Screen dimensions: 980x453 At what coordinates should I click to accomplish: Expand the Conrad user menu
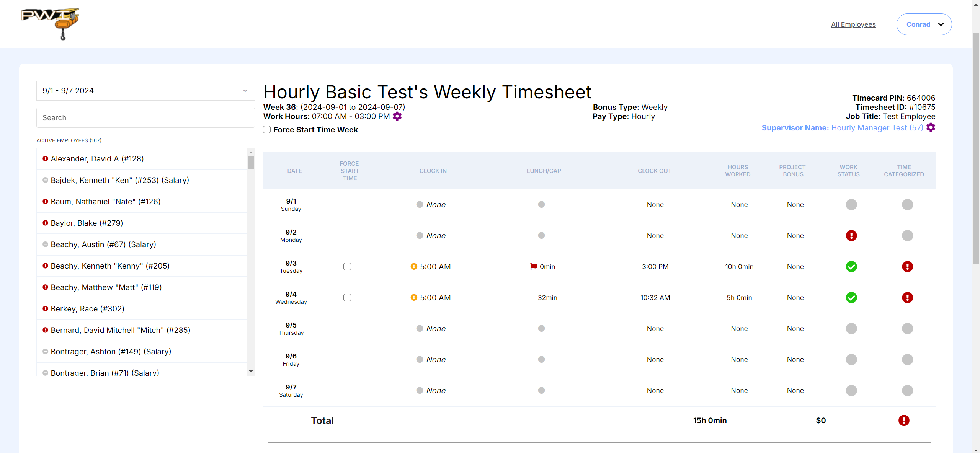click(924, 24)
